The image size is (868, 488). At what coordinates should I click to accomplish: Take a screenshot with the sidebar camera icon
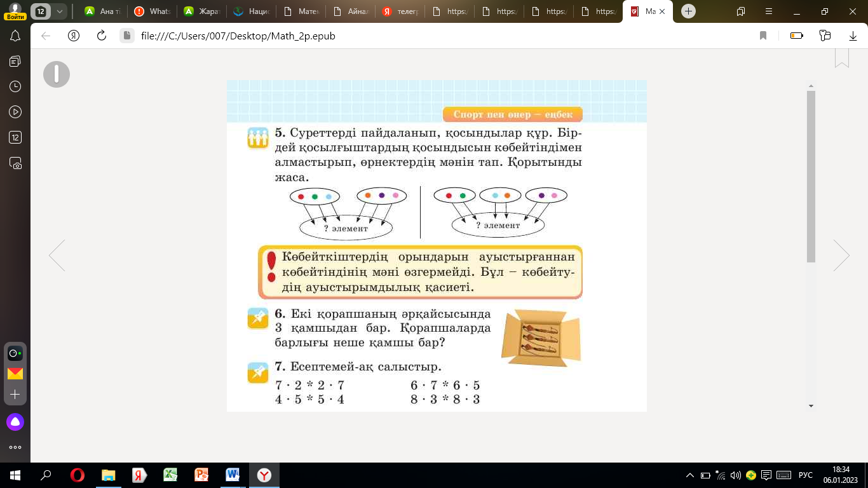click(x=15, y=163)
